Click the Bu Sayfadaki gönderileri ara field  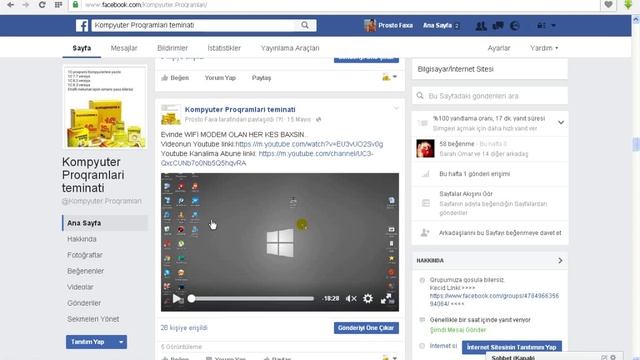[x=490, y=96]
